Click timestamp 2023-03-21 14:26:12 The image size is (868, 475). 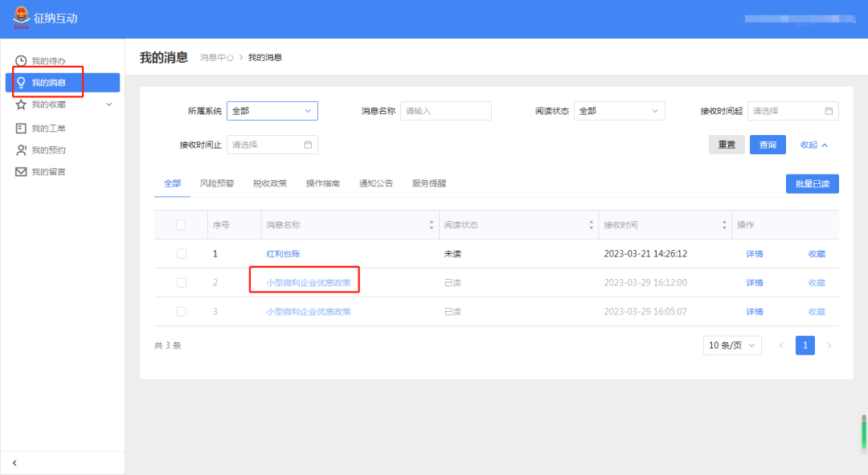pyautogui.click(x=645, y=253)
